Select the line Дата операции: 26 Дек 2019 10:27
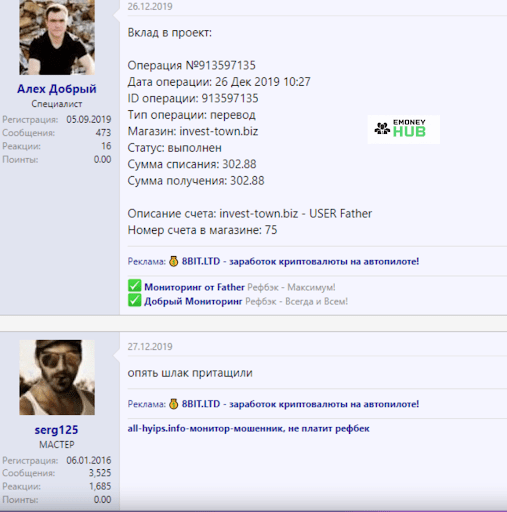Image resolution: width=507 pixels, height=512 pixels. [x=219, y=82]
